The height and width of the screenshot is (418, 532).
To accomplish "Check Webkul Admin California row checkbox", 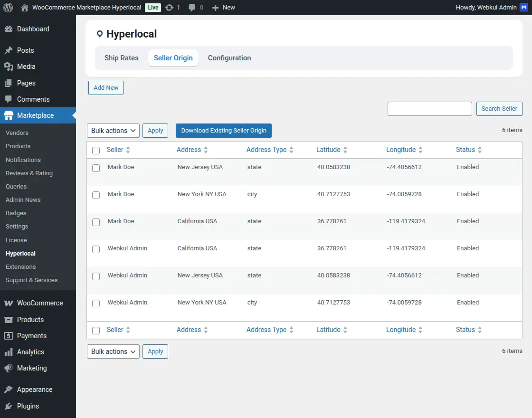I will pos(96,249).
